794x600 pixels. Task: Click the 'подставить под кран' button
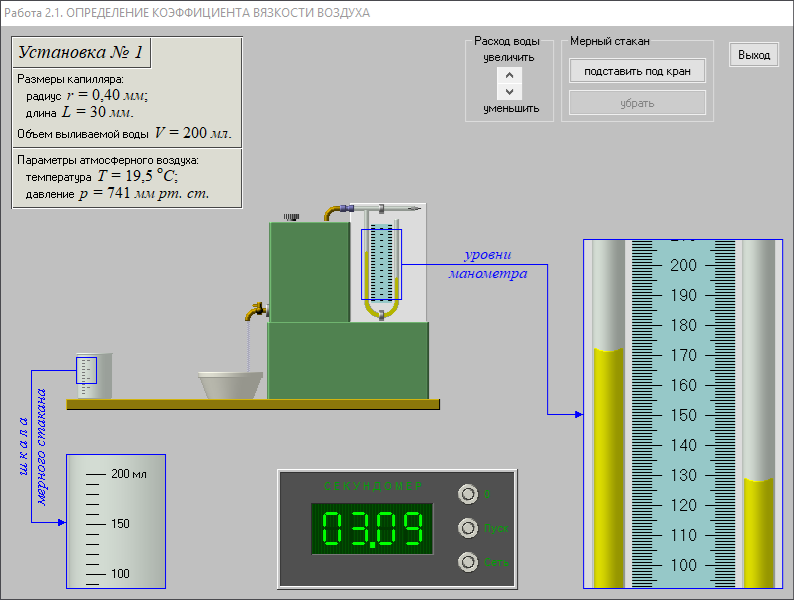(x=637, y=71)
